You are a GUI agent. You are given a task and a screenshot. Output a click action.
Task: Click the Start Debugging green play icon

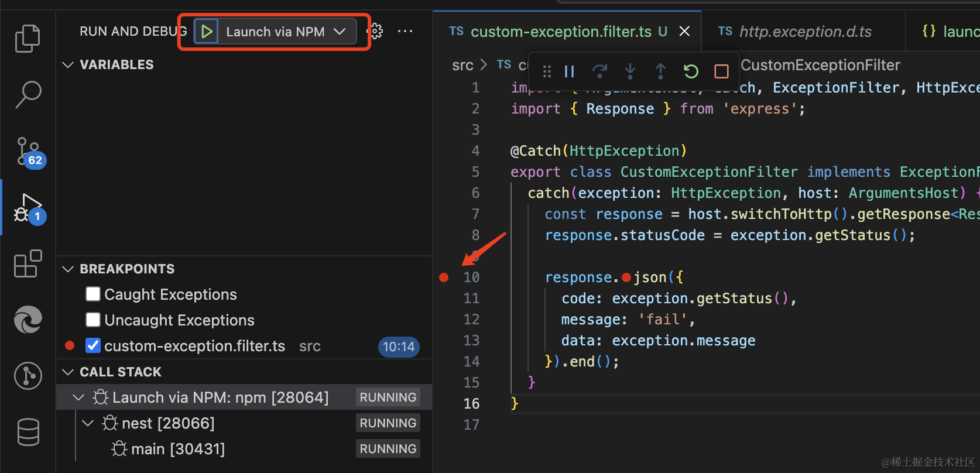(206, 32)
